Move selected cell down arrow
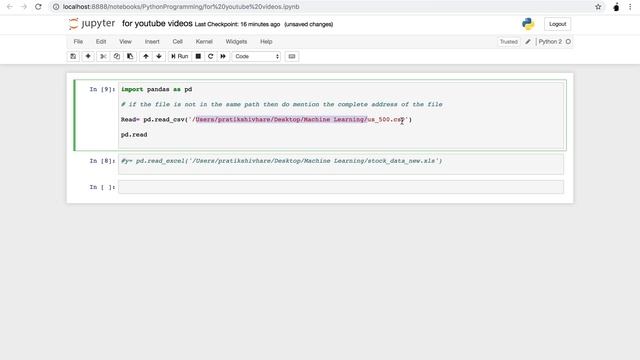640x360 pixels. 159,56
